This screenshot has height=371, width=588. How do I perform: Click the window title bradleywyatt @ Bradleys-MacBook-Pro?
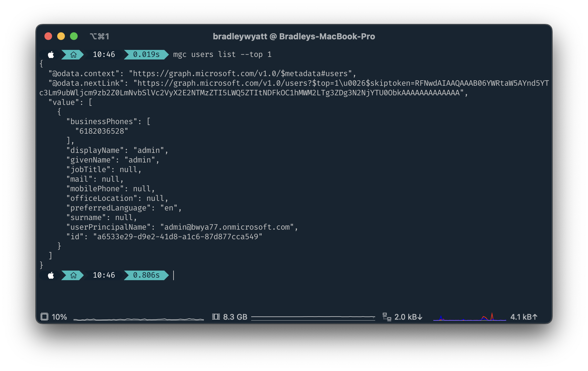294,36
